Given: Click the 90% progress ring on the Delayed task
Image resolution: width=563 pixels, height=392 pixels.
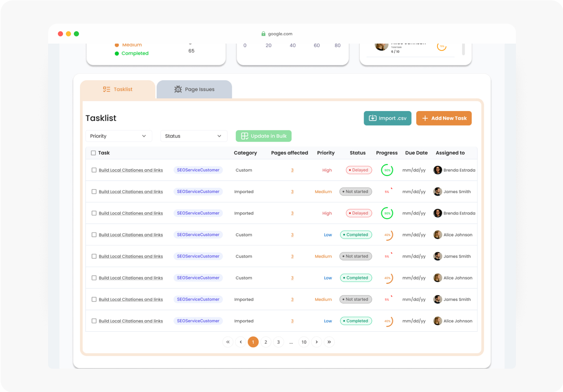Looking at the screenshot, I should tap(387, 170).
